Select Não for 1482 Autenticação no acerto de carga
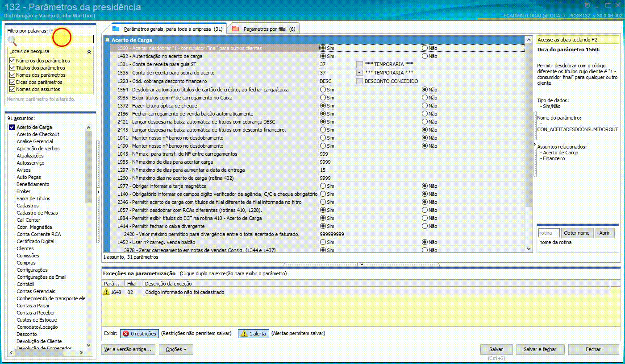Image resolution: width=625 pixels, height=364 pixels. pos(425,56)
